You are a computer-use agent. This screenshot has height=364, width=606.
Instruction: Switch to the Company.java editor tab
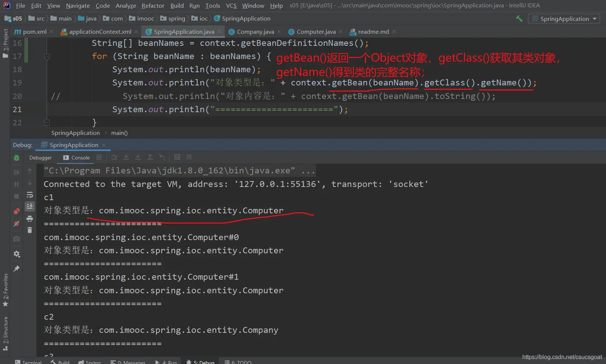[255, 32]
